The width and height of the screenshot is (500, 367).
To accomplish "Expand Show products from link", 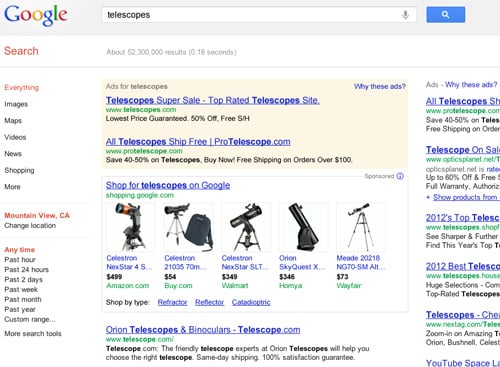I will pos(466,197).
